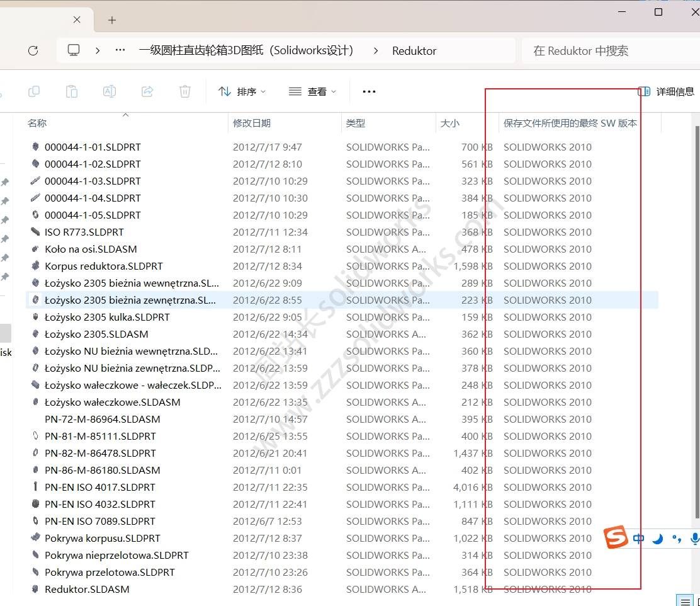700x606 pixels.
Task: Click the Paste clipboard icon
Action: 72,92
